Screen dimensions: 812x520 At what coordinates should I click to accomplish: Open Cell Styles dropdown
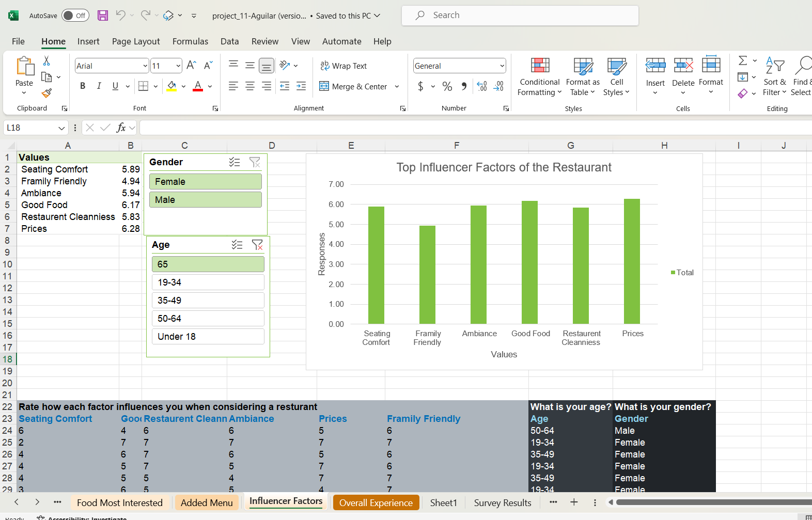point(616,77)
